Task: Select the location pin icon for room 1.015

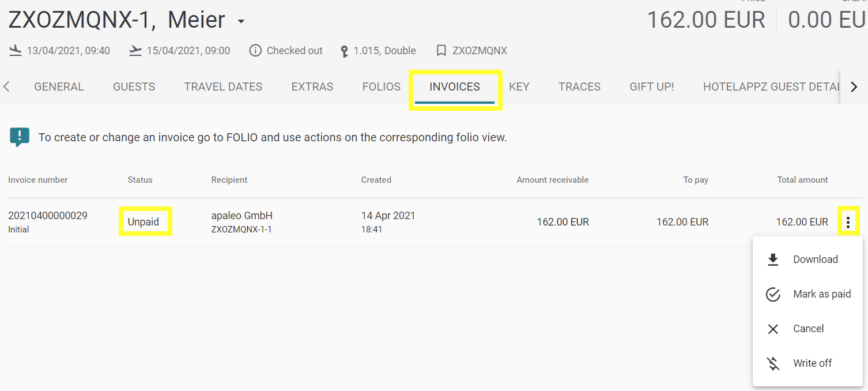Action: pyautogui.click(x=344, y=50)
